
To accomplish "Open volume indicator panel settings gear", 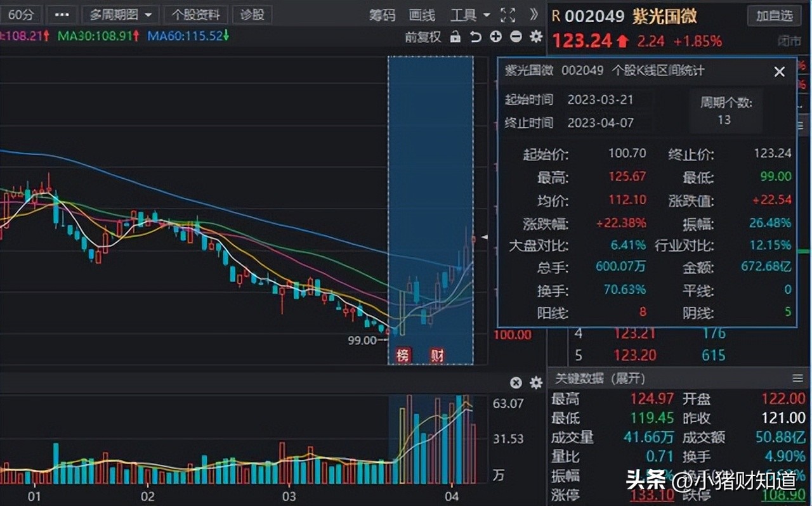I will tap(536, 382).
